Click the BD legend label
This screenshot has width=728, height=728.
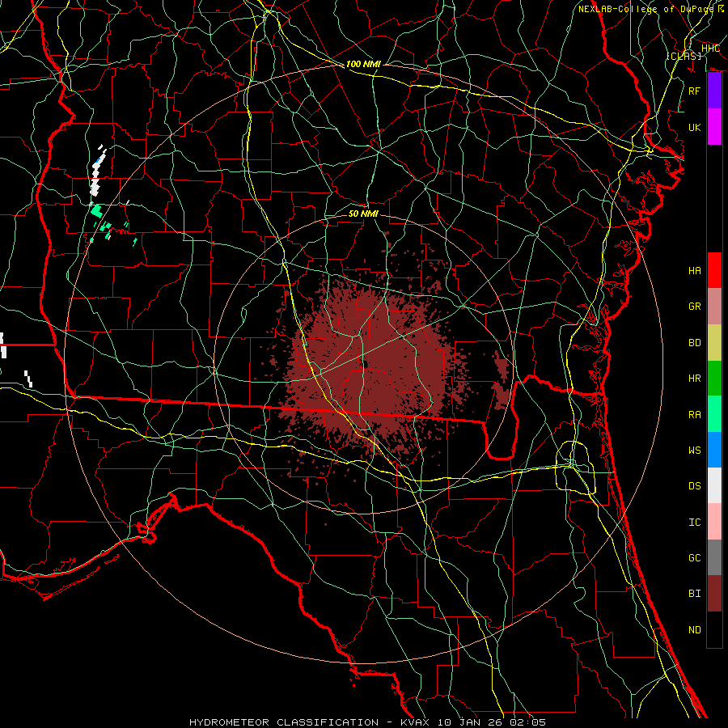point(695,343)
